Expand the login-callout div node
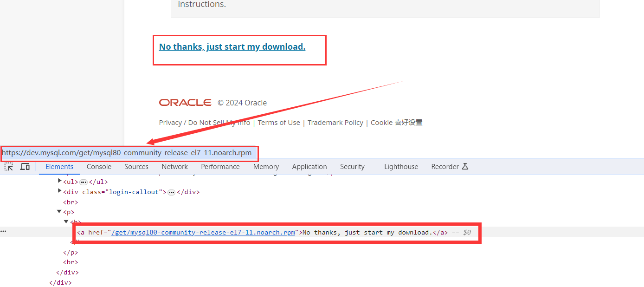 pos(59,191)
